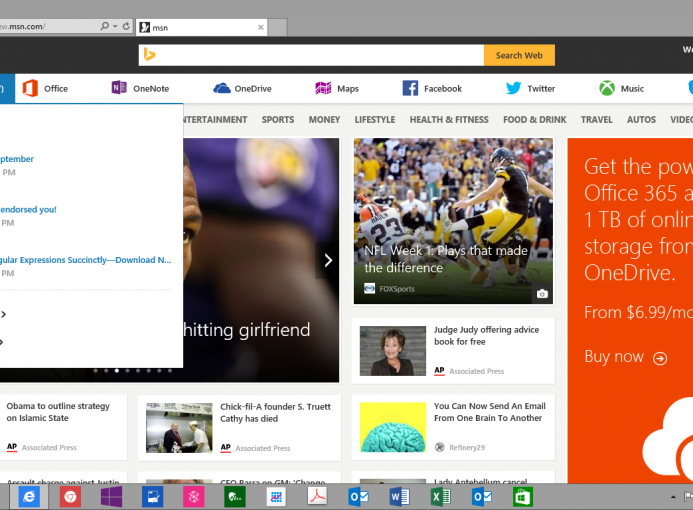
Task: Open the FOOD & DRINK category
Action: 534,120
